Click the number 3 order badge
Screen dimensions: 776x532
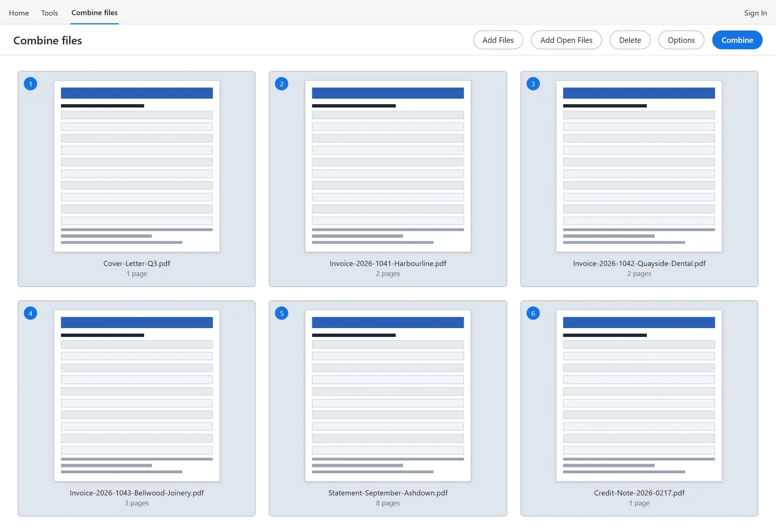(x=533, y=84)
